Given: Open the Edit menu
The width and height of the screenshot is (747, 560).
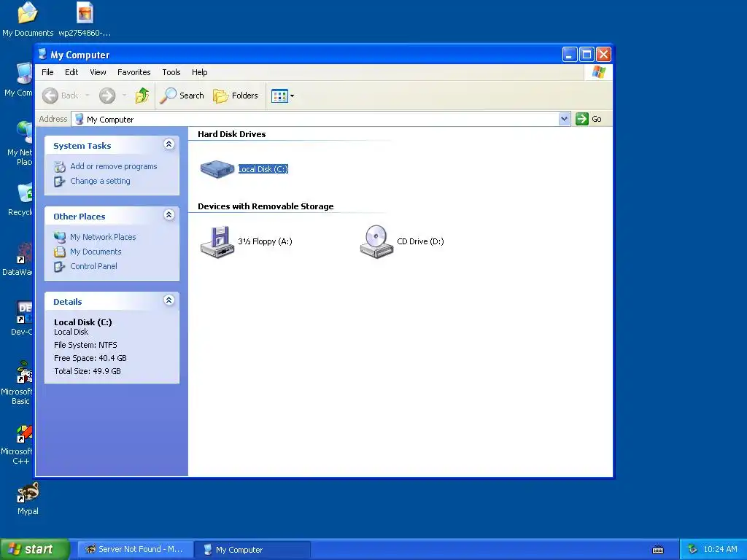Looking at the screenshot, I should pyautogui.click(x=71, y=72).
